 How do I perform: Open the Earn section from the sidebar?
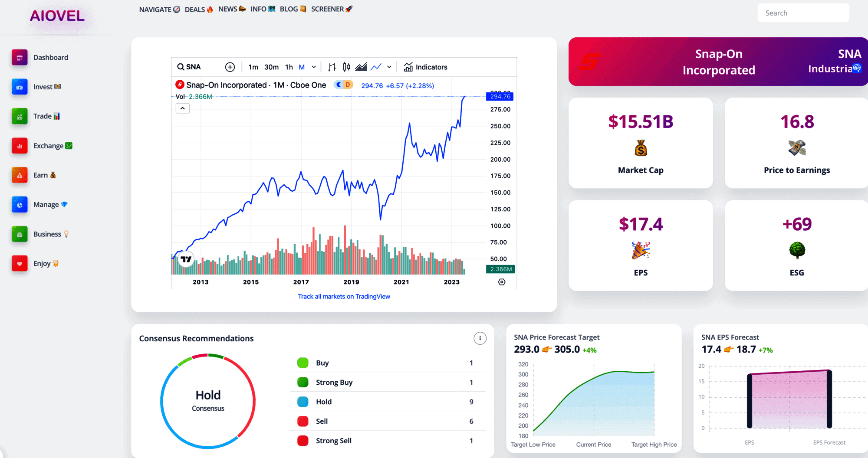[x=19, y=175]
